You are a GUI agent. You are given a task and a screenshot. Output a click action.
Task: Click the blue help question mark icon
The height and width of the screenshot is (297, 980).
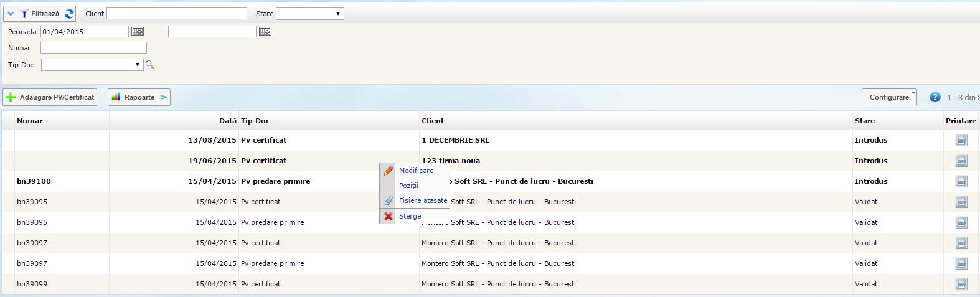(x=935, y=97)
